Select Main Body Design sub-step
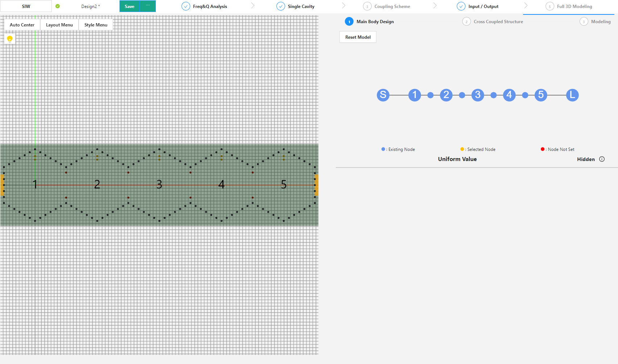Image resolution: width=618 pixels, height=364 pixels. 369,21
